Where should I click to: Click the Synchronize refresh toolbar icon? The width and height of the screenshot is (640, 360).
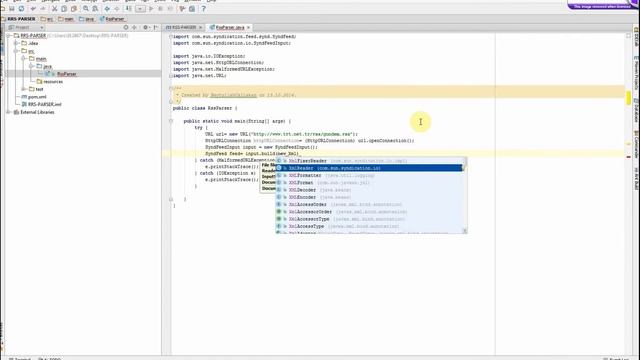click(x=22, y=9)
